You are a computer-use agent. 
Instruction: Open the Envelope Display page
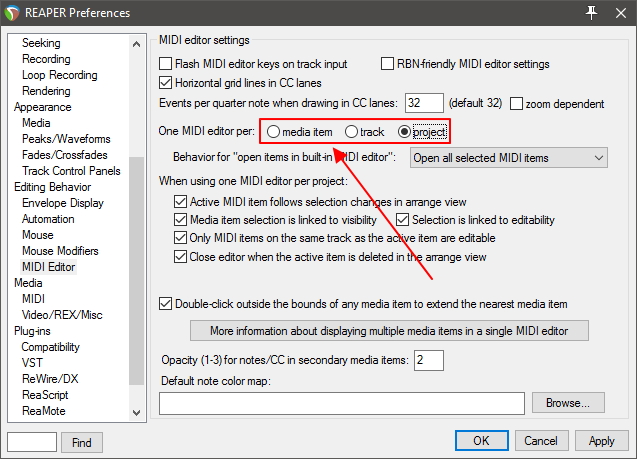point(63,203)
